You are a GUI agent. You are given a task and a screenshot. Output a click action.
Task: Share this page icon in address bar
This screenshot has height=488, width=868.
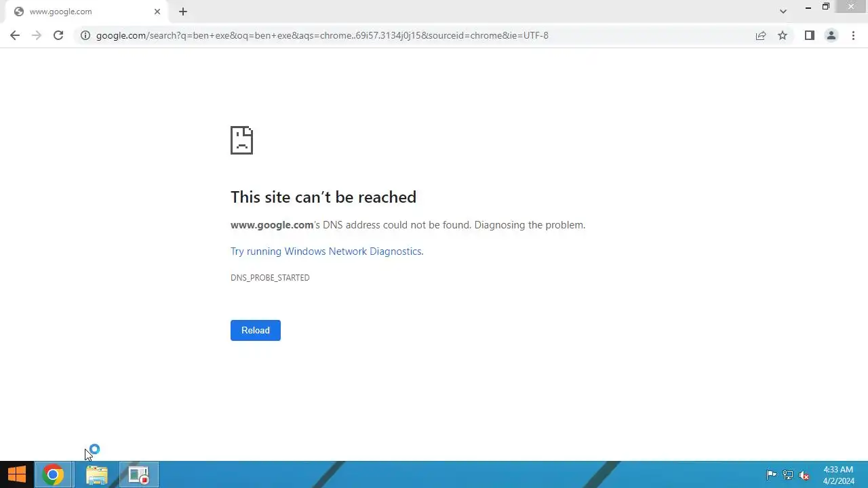[761, 35]
